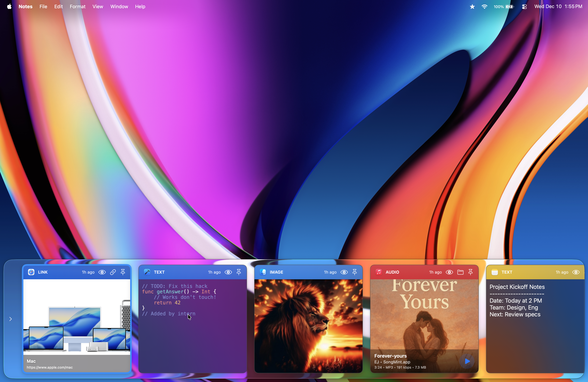Open folder icon on AUDIO card

(460, 272)
